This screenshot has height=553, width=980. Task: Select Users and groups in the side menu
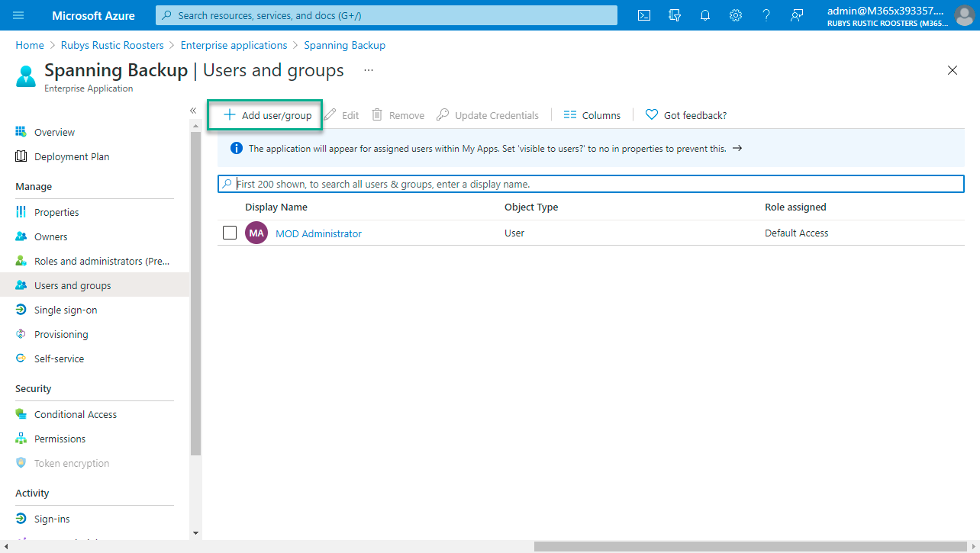click(95, 285)
